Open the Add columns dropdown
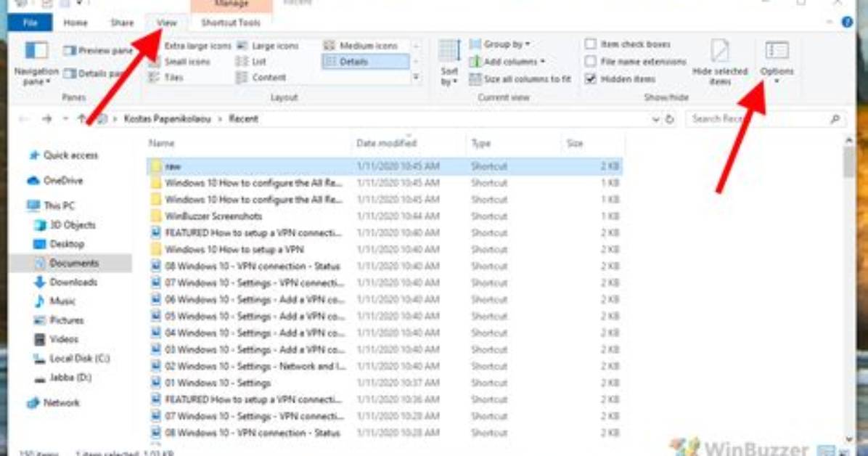Screen dimensions: 868x456 pos(507,62)
